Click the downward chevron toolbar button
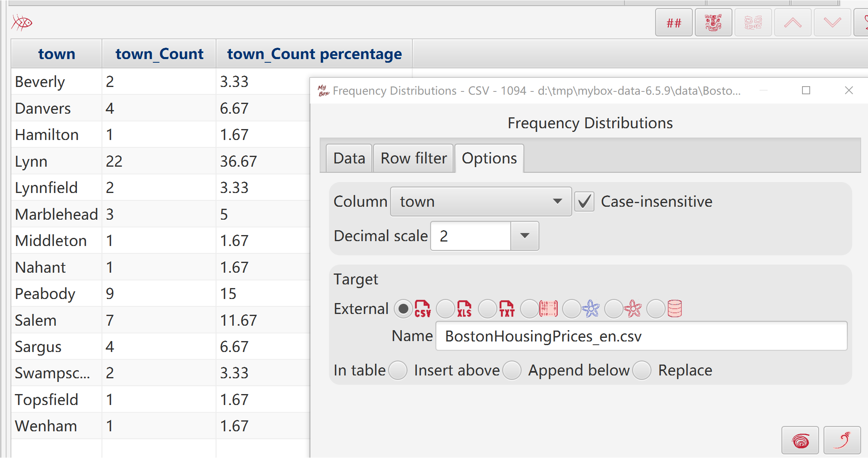This screenshot has height=458, width=868. click(832, 23)
